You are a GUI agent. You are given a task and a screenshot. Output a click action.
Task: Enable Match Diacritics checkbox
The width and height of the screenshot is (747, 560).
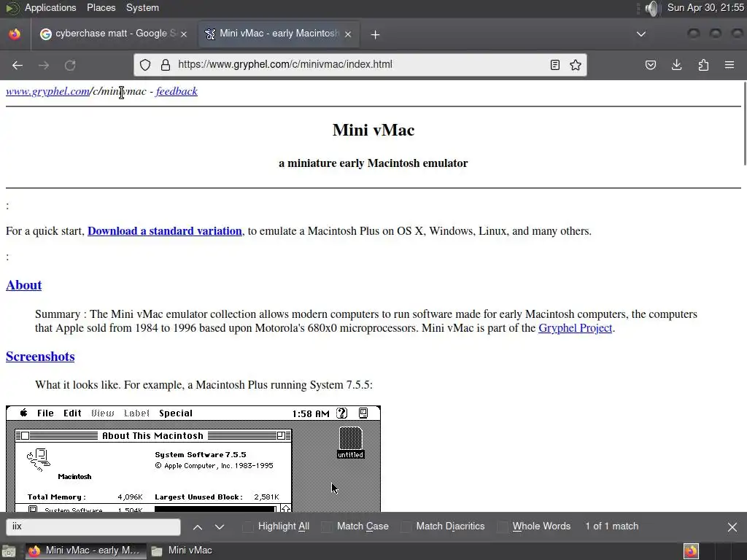point(406,526)
